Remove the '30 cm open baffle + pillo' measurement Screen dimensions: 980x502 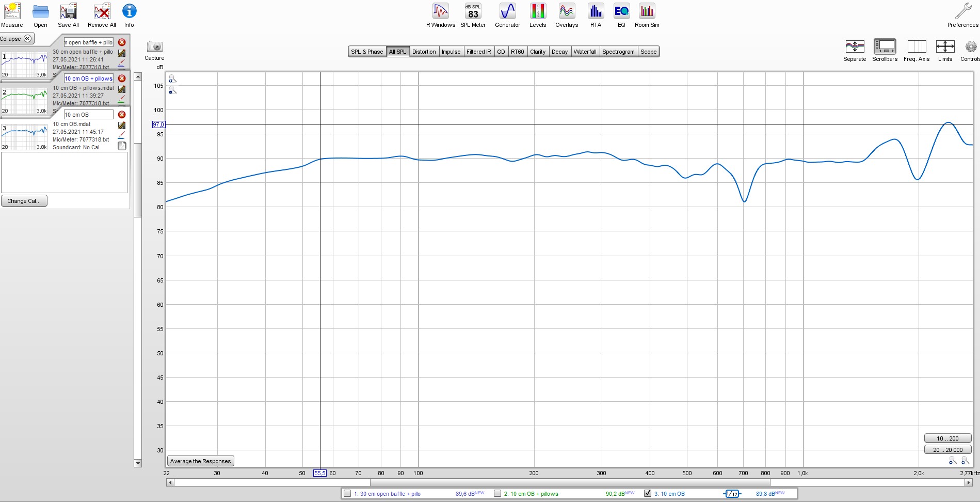point(122,42)
